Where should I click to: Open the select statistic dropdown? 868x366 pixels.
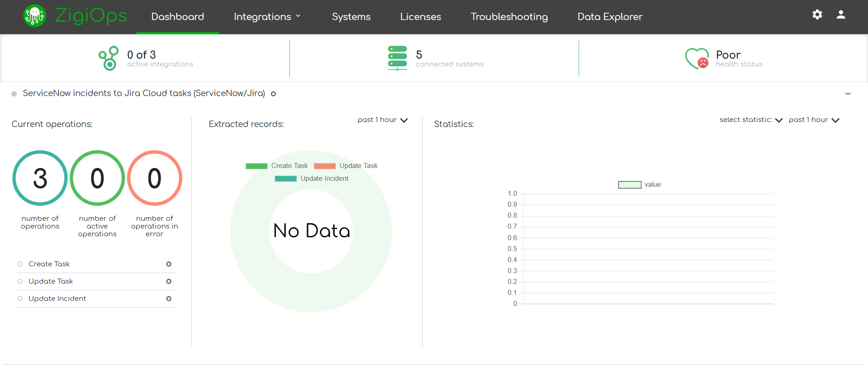[751, 120]
